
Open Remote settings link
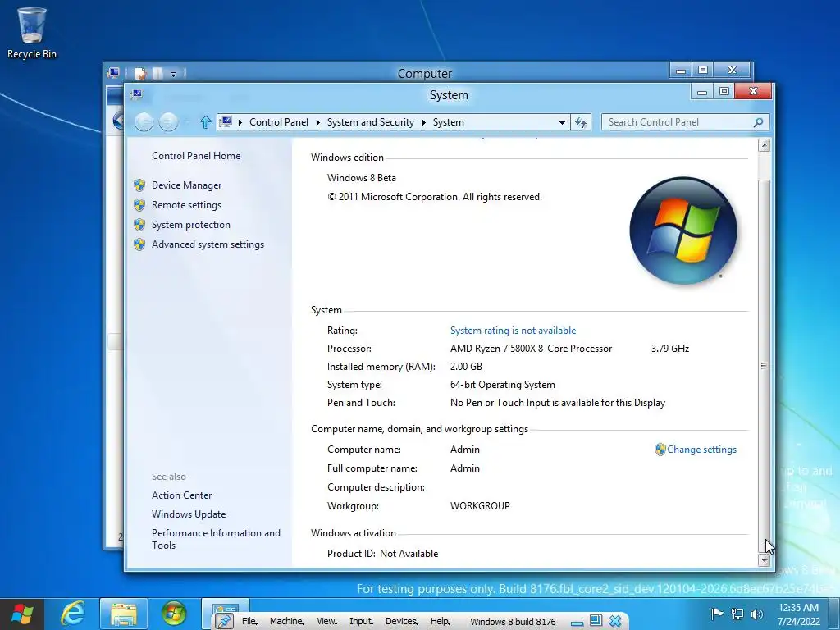pyautogui.click(x=186, y=205)
